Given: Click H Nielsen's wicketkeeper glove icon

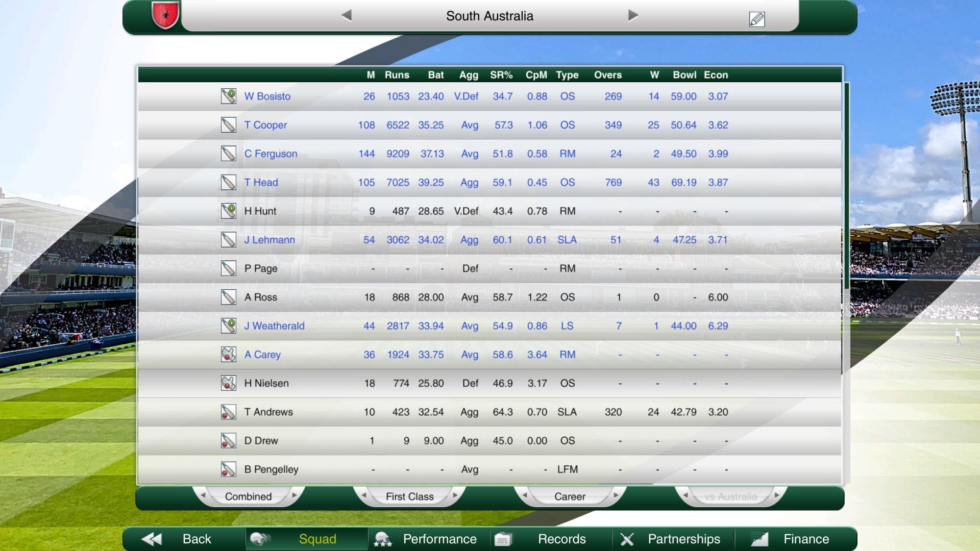Looking at the screenshot, I should point(228,383).
